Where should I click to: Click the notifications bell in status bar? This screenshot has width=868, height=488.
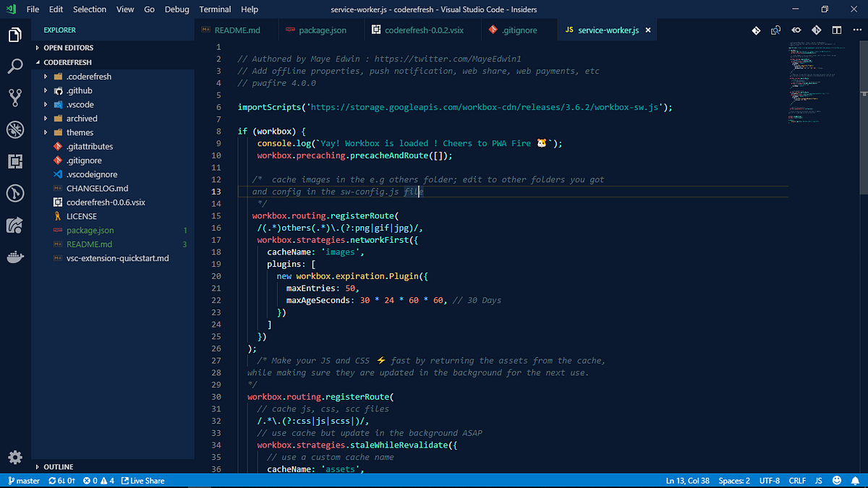pos(856,480)
